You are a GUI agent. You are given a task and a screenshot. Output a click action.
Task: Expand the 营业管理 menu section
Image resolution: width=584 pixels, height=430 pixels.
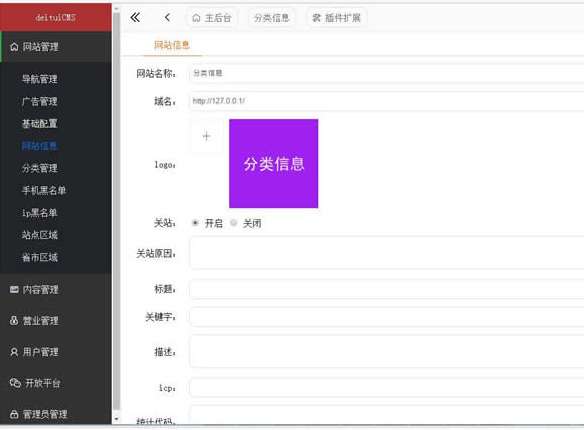(x=56, y=321)
